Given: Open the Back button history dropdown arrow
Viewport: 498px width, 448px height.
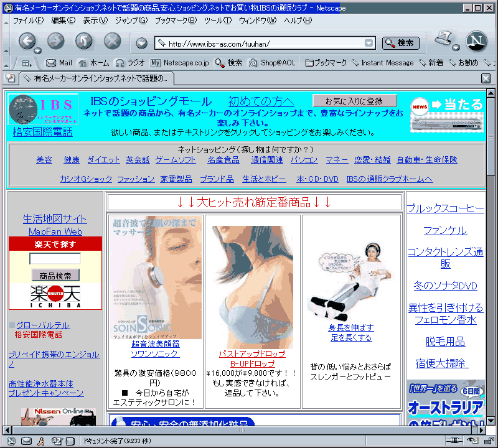Looking at the screenshot, I should pyautogui.click(x=38, y=50).
